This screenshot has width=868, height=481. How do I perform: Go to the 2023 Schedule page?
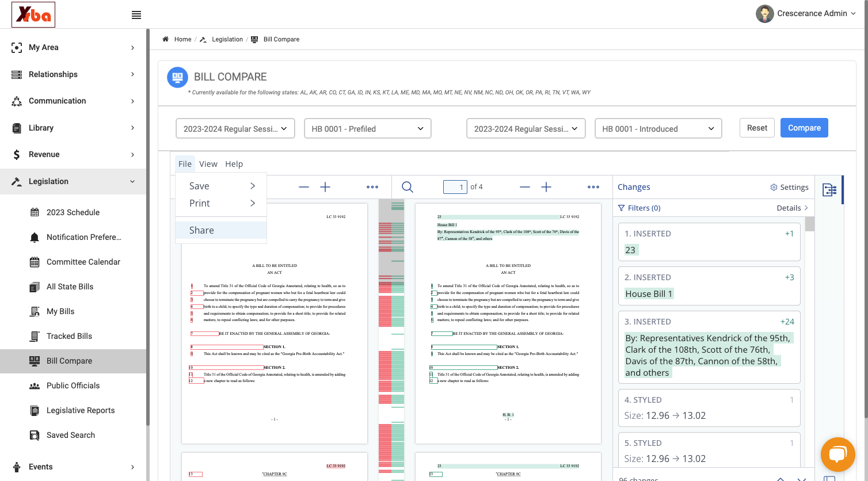click(73, 212)
